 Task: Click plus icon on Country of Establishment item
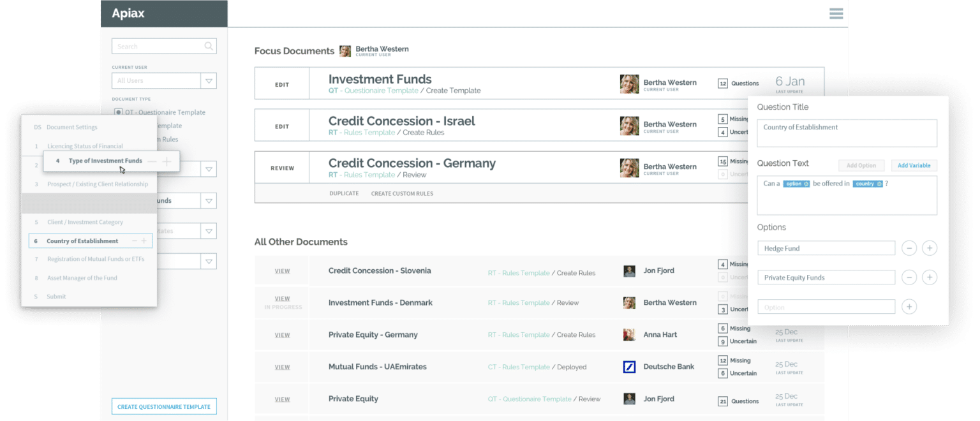[144, 240]
